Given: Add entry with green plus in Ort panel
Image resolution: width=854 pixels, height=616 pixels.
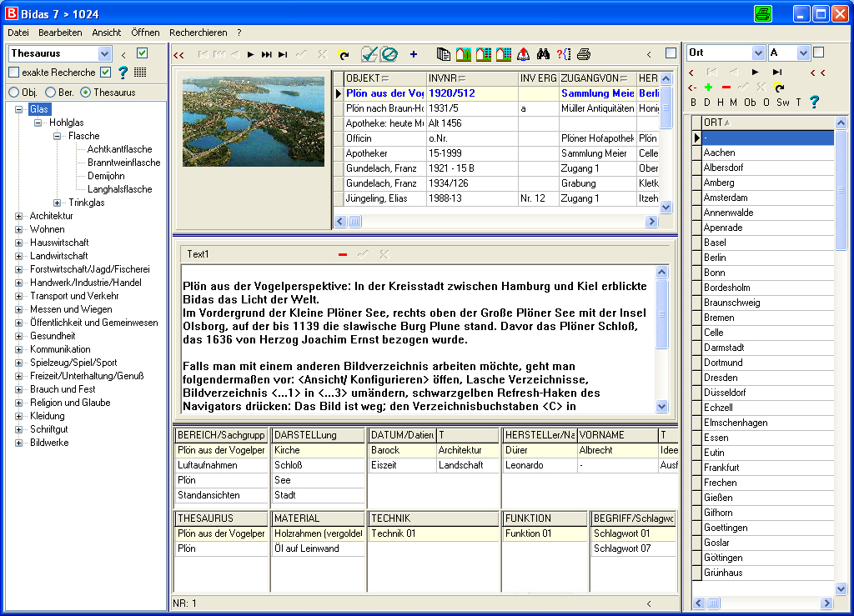Looking at the screenshot, I should pyautogui.click(x=709, y=87).
